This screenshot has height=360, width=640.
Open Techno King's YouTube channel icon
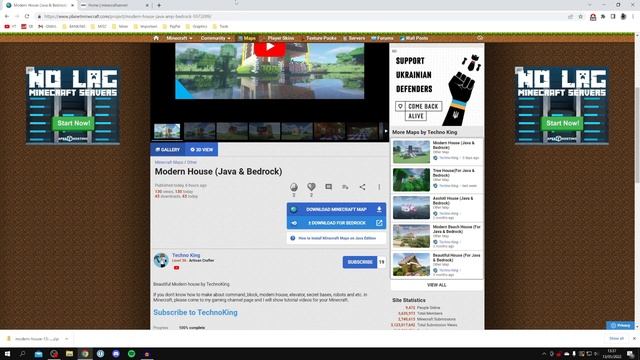point(176,268)
